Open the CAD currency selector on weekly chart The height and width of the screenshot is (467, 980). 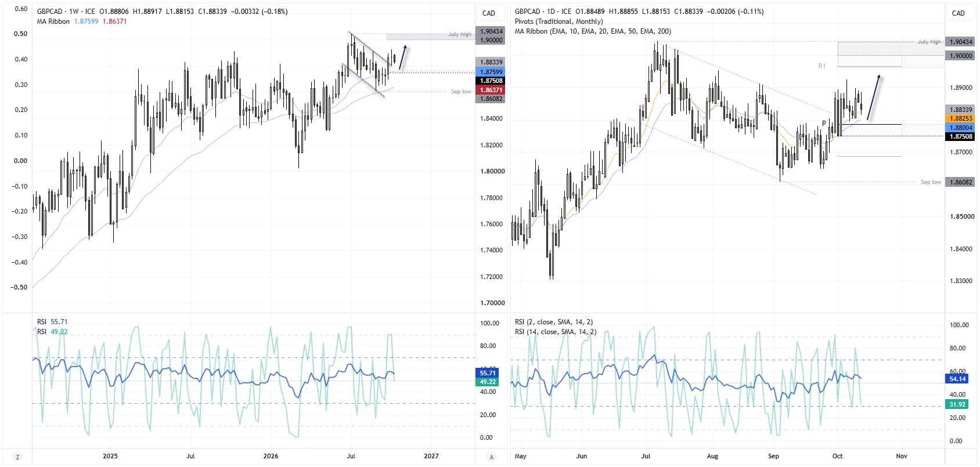point(489,13)
